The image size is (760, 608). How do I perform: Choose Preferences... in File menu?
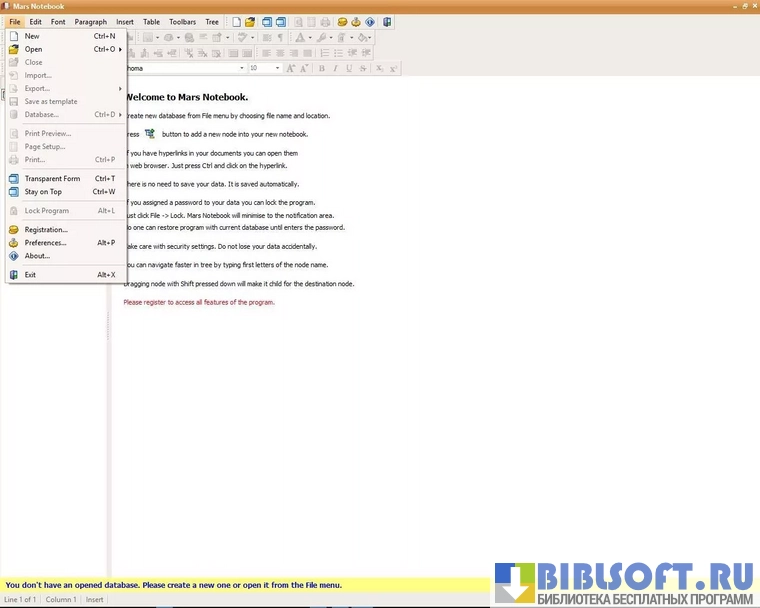click(45, 243)
